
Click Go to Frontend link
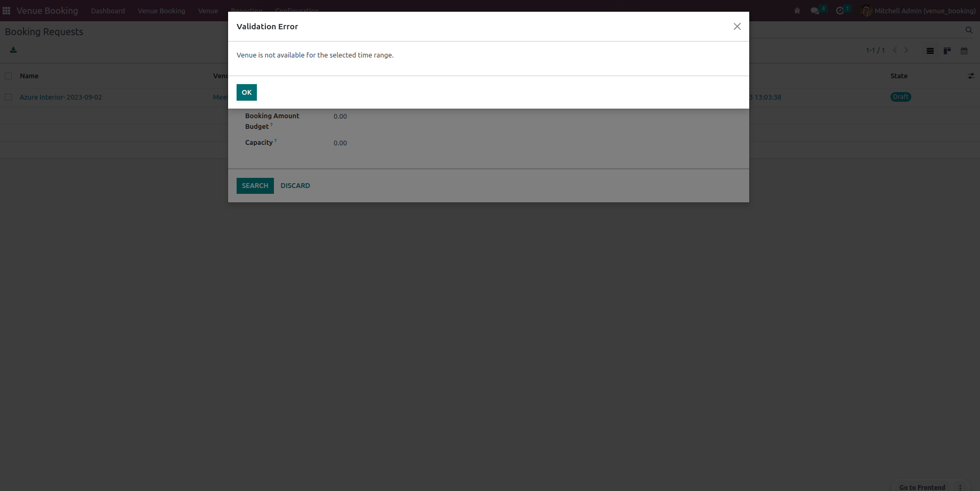922,487
